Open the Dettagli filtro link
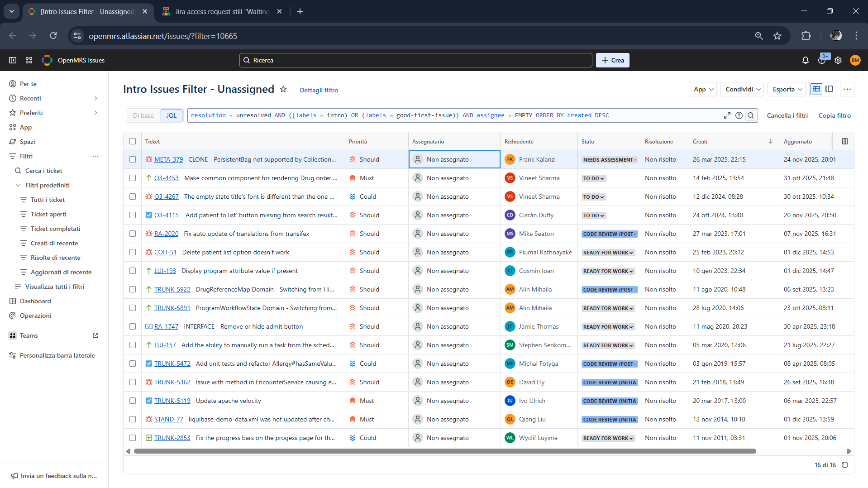This screenshot has height=488, width=868. (319, 90)
